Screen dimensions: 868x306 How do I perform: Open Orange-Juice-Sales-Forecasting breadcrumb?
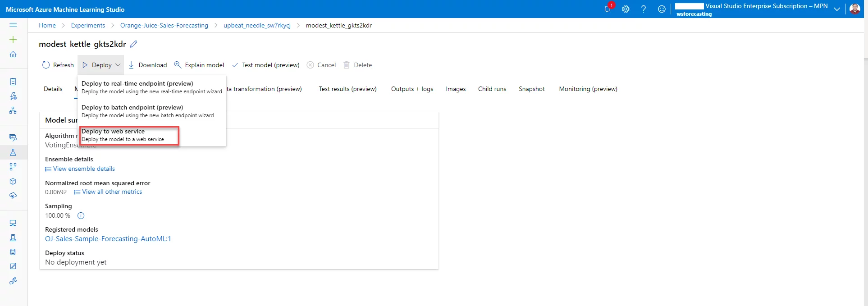tap(164, 25)
